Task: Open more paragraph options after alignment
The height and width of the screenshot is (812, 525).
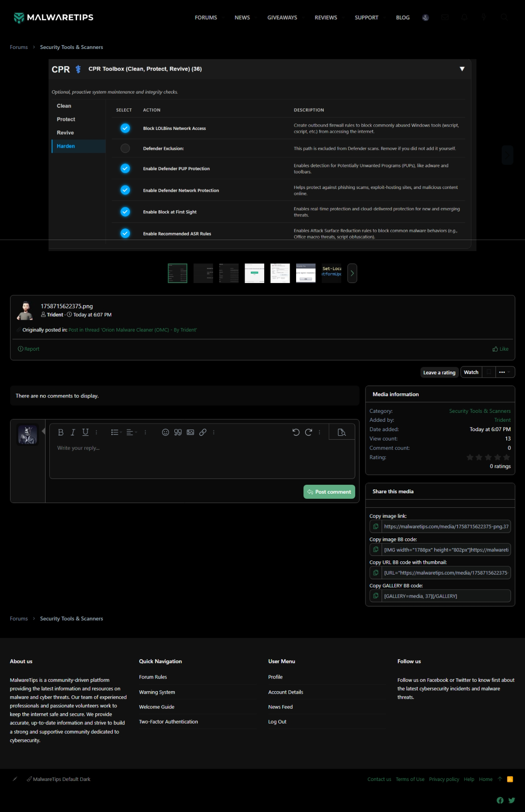Action: coord(146,432)
